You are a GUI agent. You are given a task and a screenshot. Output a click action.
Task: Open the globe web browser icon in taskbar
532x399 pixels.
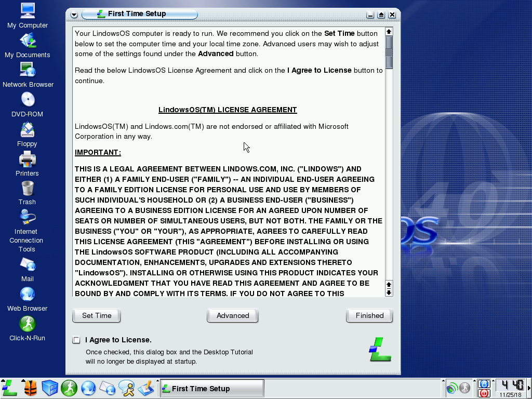(88, 388)
